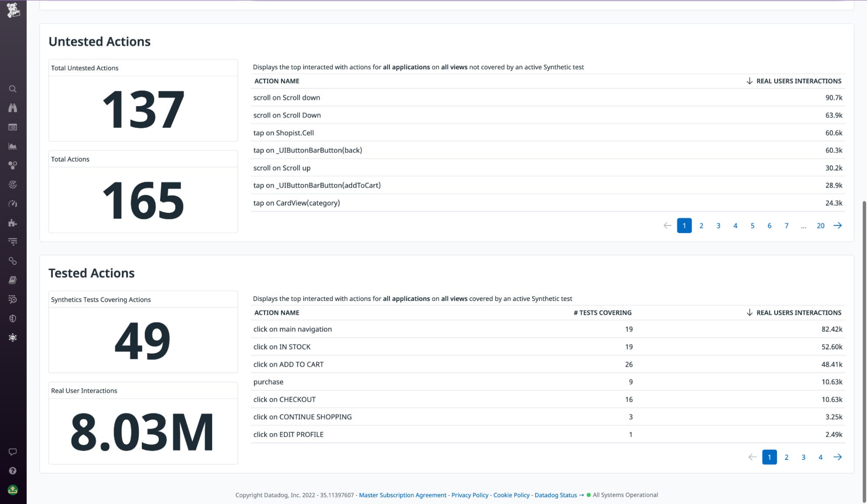Open the search magnifier in the sidebar

(13, 89)
